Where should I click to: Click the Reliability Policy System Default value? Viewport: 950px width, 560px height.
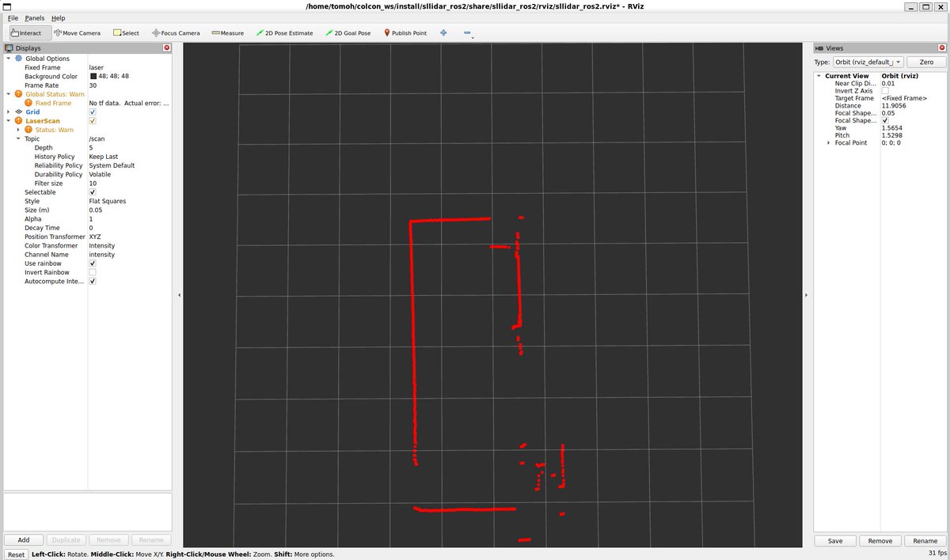[112, 165]
